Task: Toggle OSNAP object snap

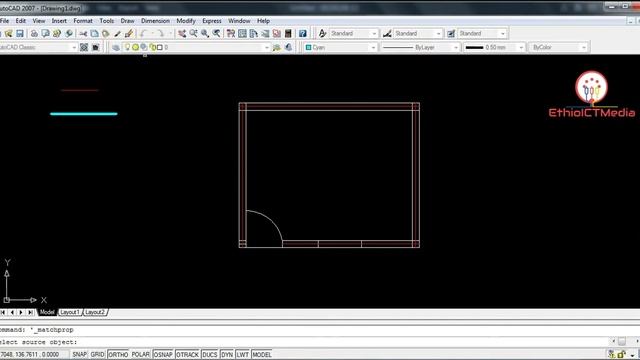Action: click(163, 354)
